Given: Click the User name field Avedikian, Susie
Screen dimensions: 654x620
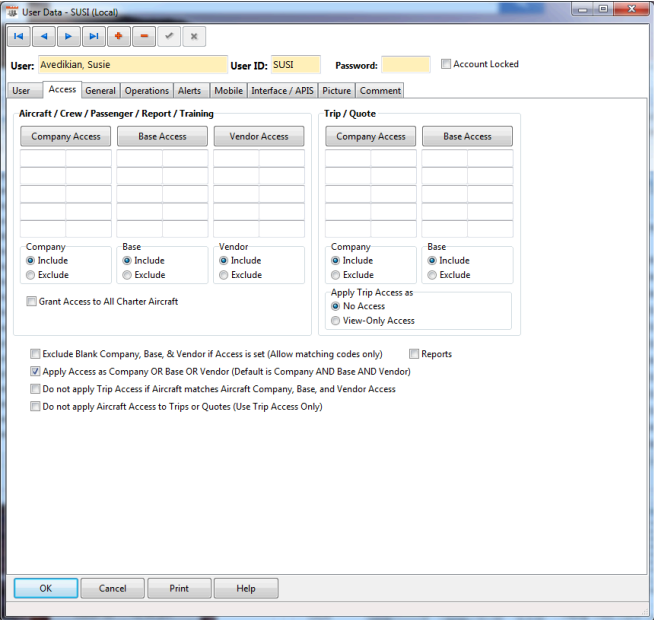Looking at the screenshot, I should [x=133, y=65].
